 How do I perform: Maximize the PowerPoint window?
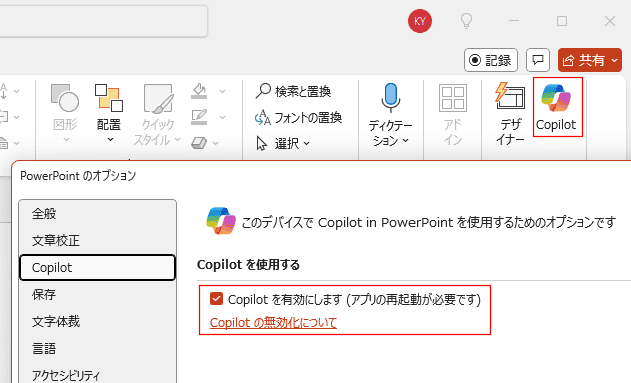(x=562, y=21)
